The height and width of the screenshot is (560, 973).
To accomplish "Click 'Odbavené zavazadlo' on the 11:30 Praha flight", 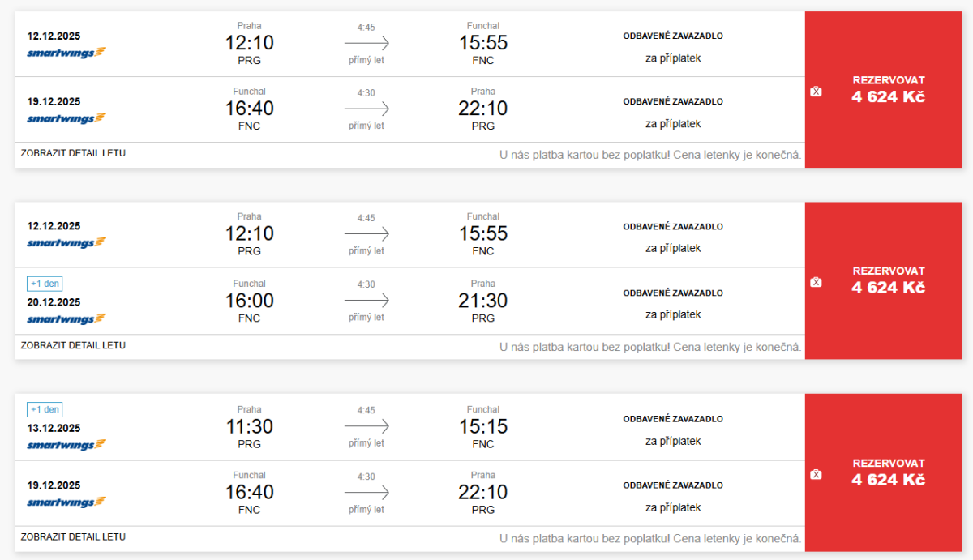I will click(673, 419).
